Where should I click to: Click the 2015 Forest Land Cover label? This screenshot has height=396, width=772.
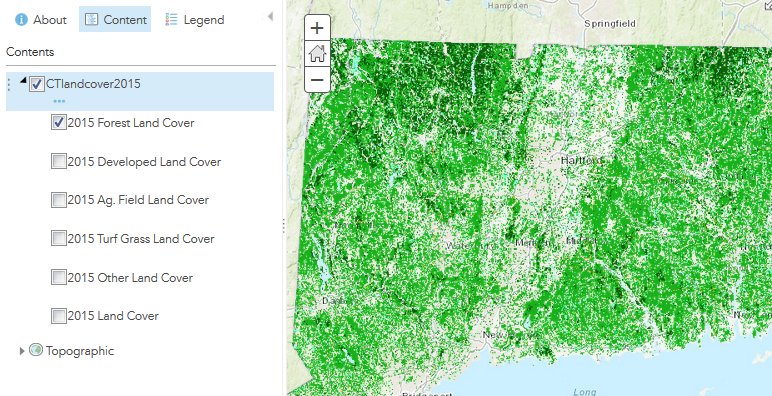pyautogui.click(x=131, y=123)
